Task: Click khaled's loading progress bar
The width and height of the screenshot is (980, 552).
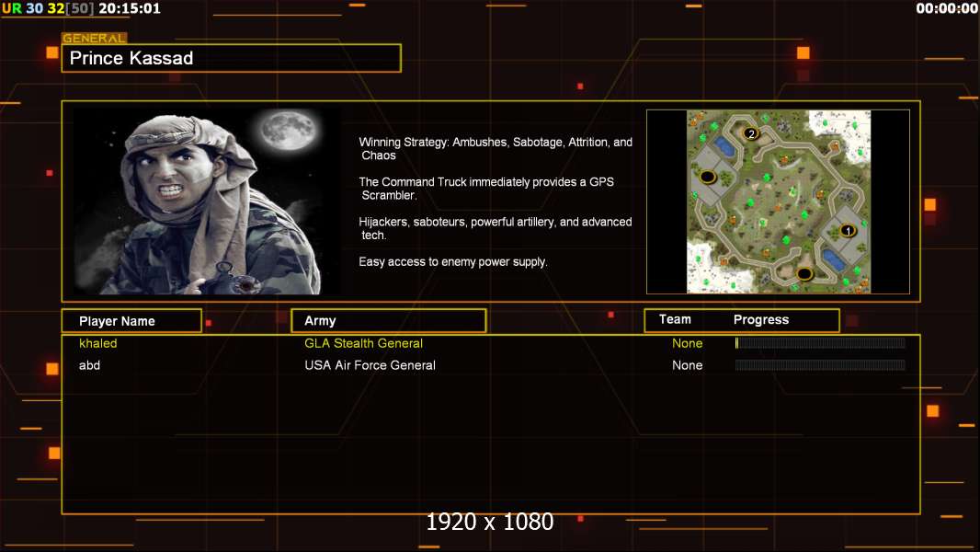Action: (x=820, y=342)
